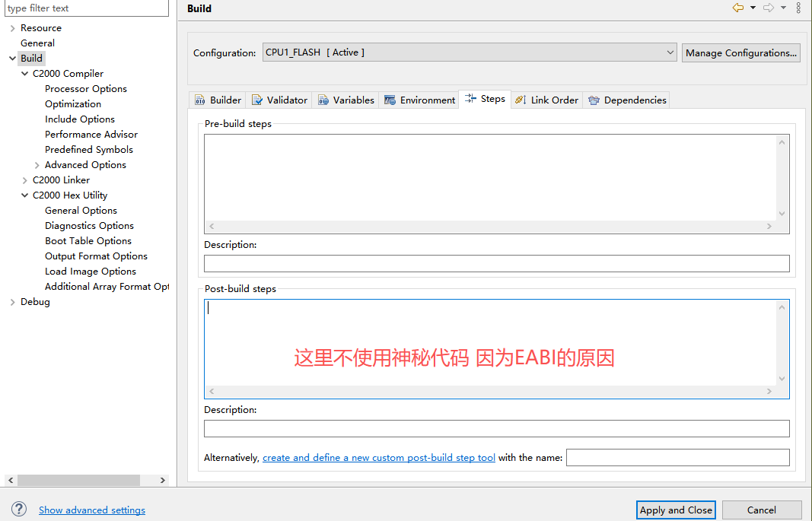The image size is (812, 521).
Task: Click Apply and Close button
Action: [676, 510]
